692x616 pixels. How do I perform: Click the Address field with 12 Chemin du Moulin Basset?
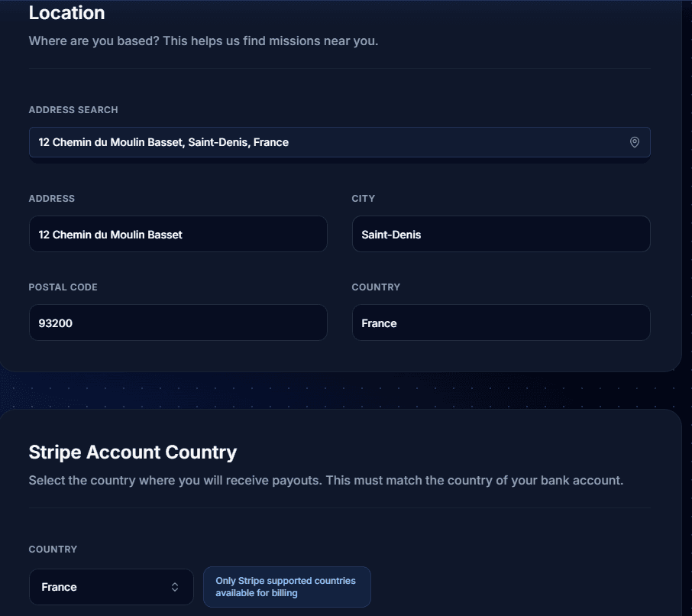[177, 234]
